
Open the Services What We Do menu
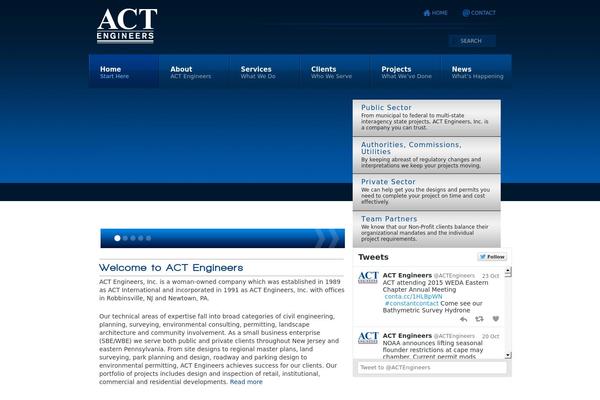[264, 72]
